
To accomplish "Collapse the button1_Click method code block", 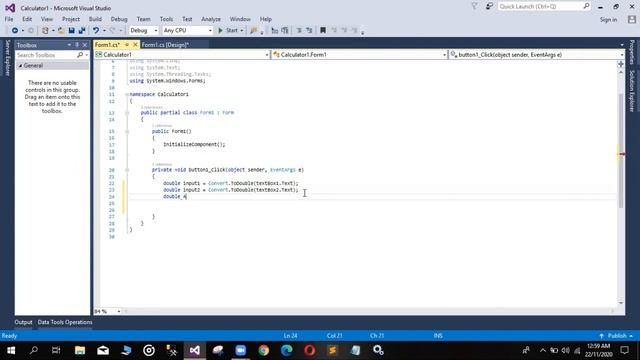I will [x=127, y=170].
